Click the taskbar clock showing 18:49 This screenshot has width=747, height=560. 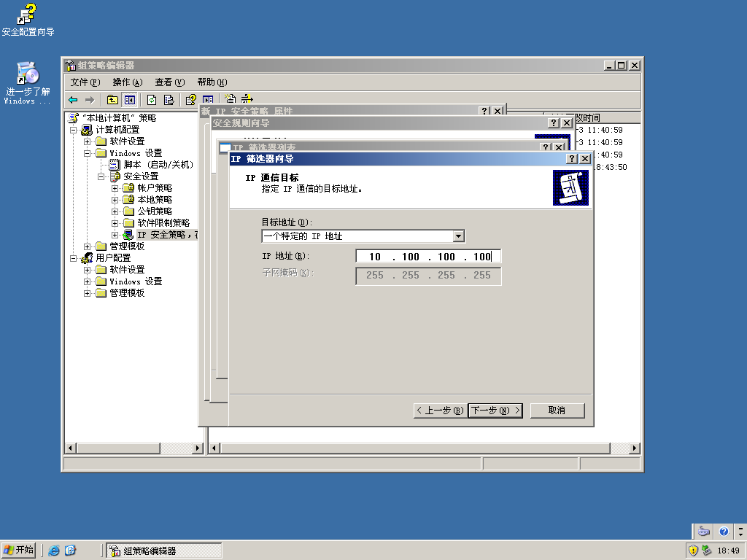pos(729,551)
